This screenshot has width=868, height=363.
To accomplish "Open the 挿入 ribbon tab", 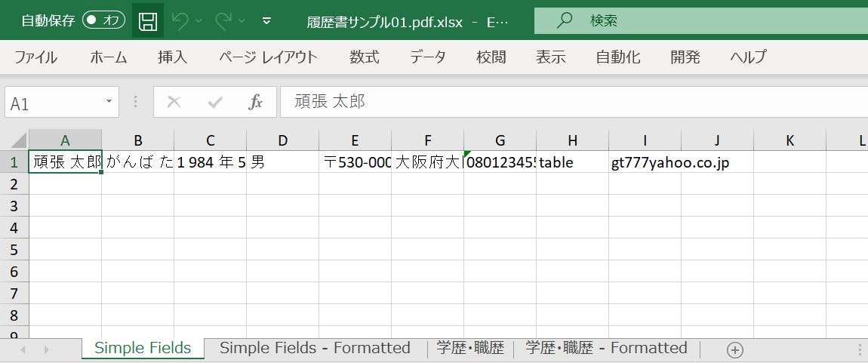I will pos(172,57).
